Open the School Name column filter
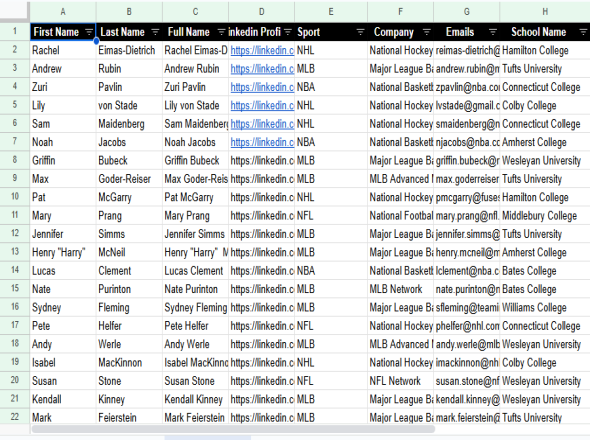The height and width of the screenshot is (440, 590). pyautogui.click(x=583, y=32)
